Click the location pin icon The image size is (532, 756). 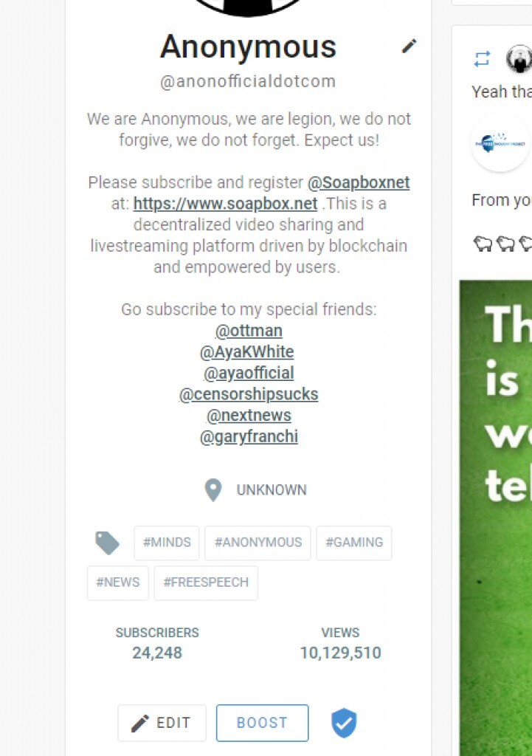tap(213, 490)
